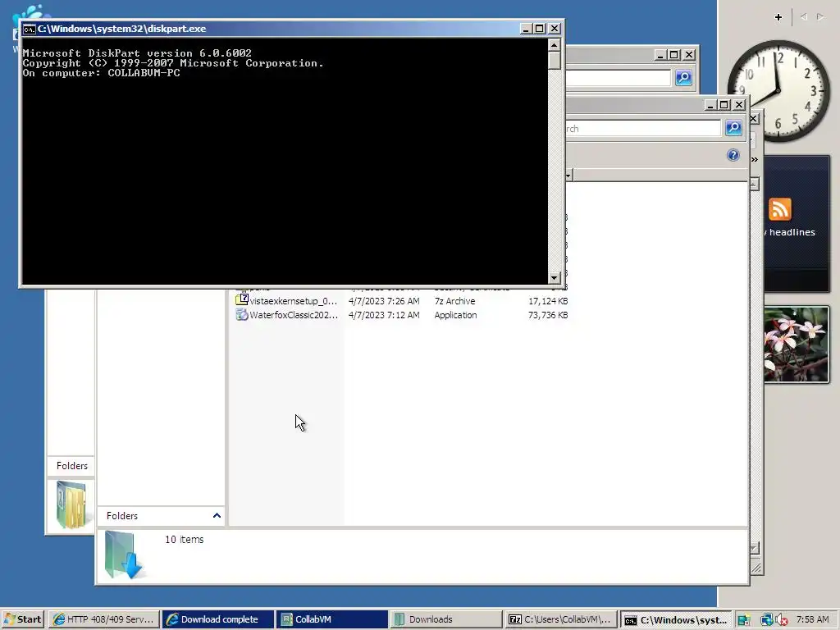The height and width of the screenshot is (630, 840).
Task: Select the file name WaterfoxClassic202...
Action: 294,315
